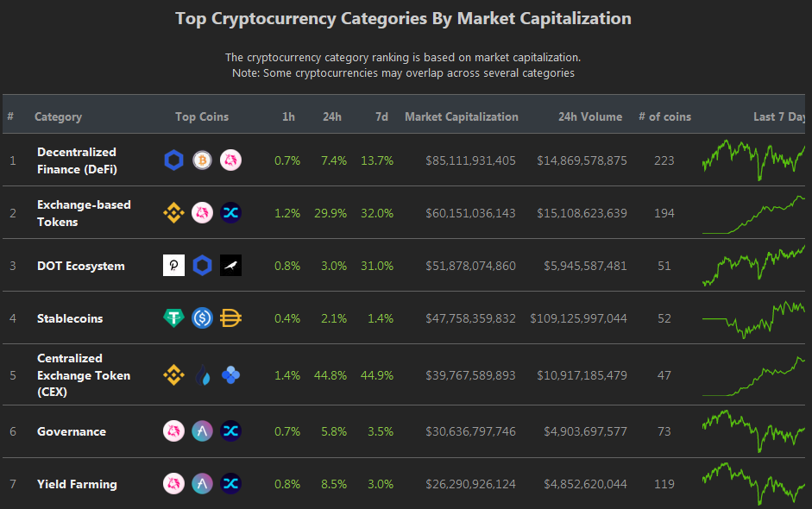Open the Decentralized Finance (DeFi) category
Image resolution: width=812 pixels, height=509 pixels.
coord(77,160)
